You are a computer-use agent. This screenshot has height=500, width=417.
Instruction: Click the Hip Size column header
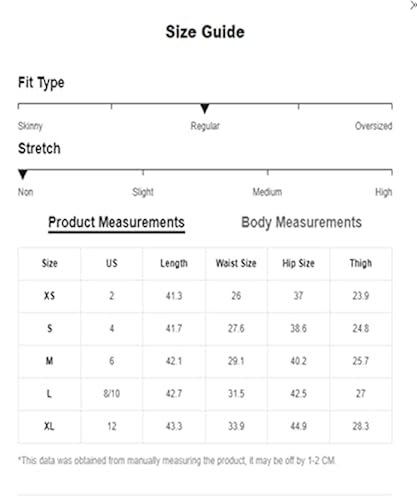coord(298,263)
